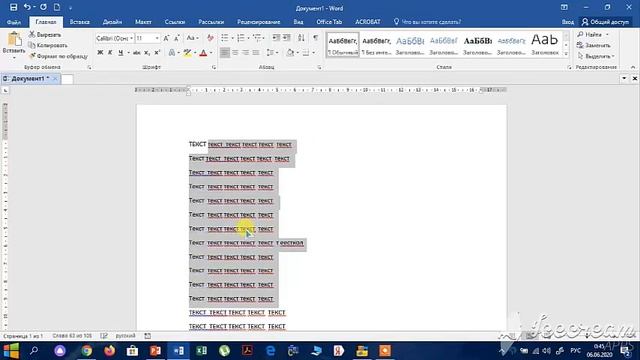
Task: Open spell check status bar icon
Action: [104, 336]
